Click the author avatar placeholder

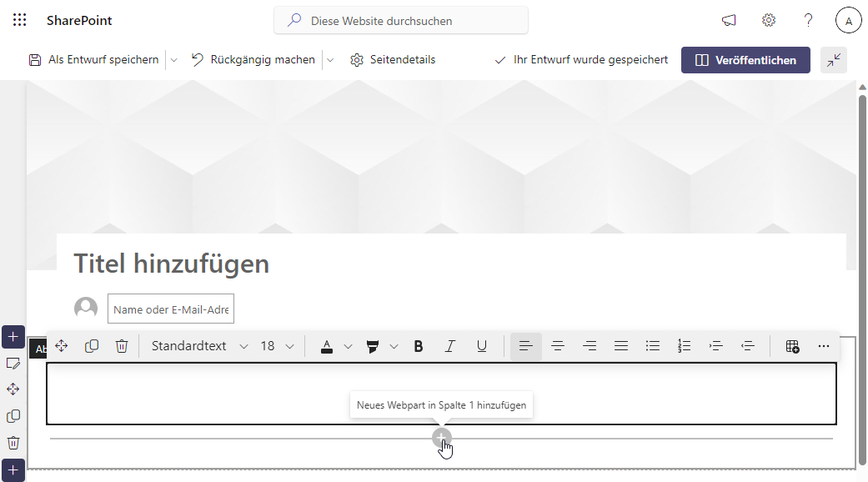coord(86,308)
